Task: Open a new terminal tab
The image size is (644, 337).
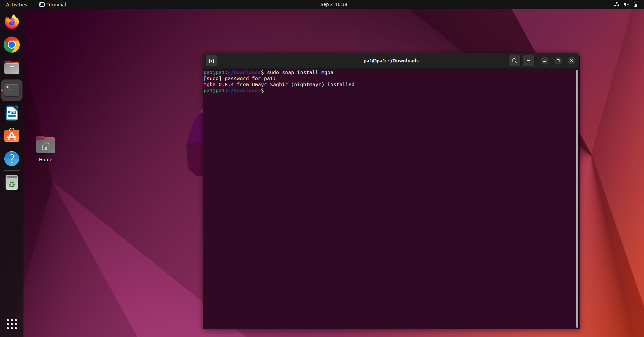Action: click(x=211, y=61)
